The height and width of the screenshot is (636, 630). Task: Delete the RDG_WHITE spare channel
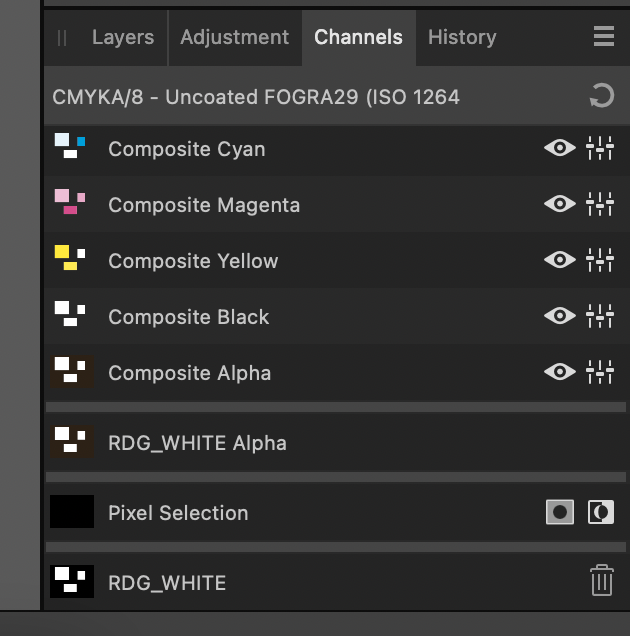coord(602,580)
